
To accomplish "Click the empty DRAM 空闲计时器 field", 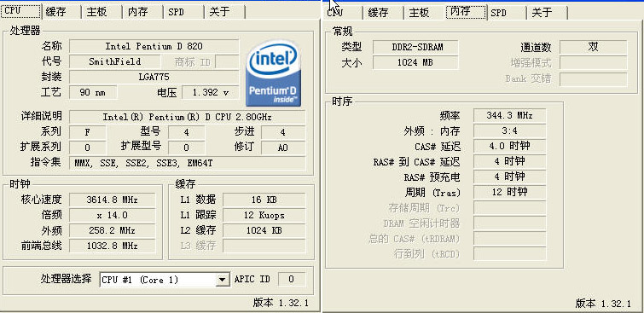I will pyautogui.click(x=510, y=223).
